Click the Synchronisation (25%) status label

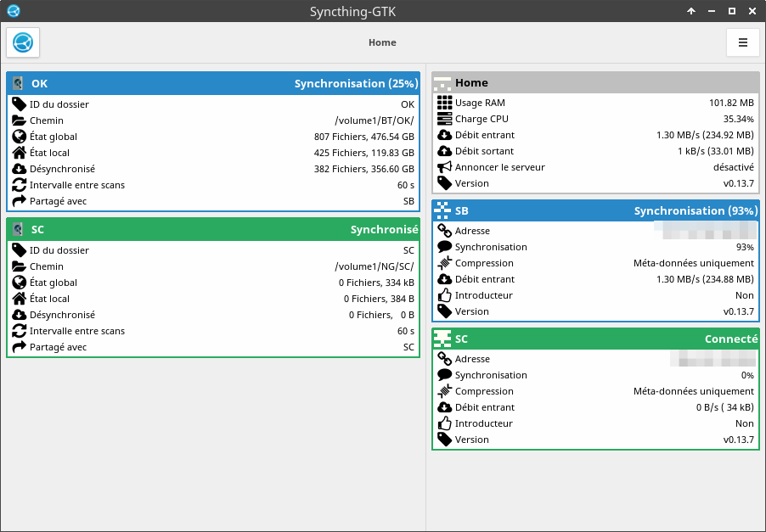(356, 83)
